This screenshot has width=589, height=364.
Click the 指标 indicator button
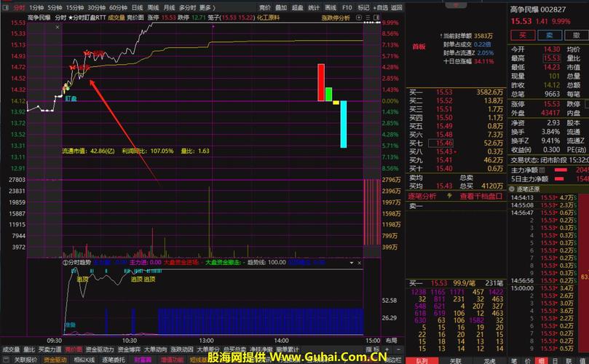[373, 349]
